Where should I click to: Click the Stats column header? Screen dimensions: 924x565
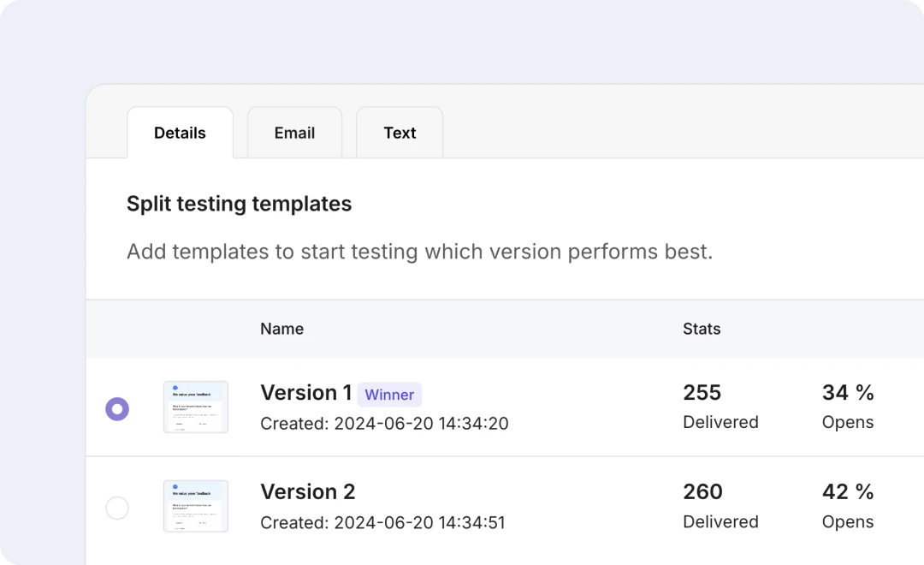(x=702, y=329)
